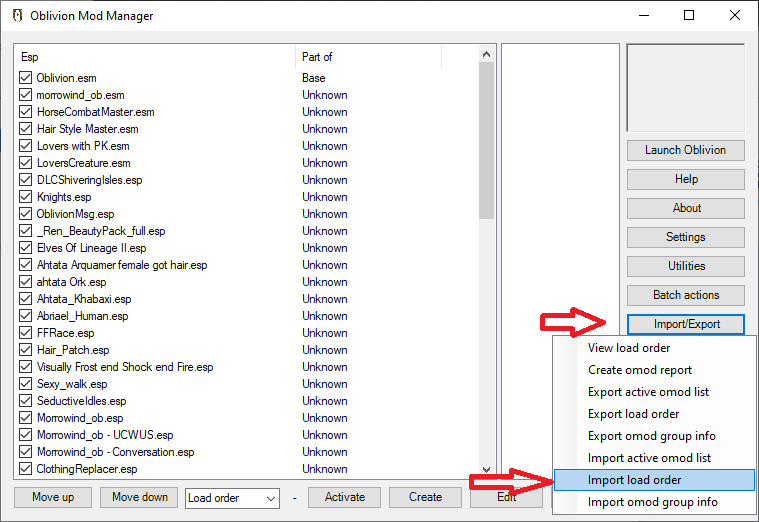Select Import load order menu entry

(x=634, y=480)
